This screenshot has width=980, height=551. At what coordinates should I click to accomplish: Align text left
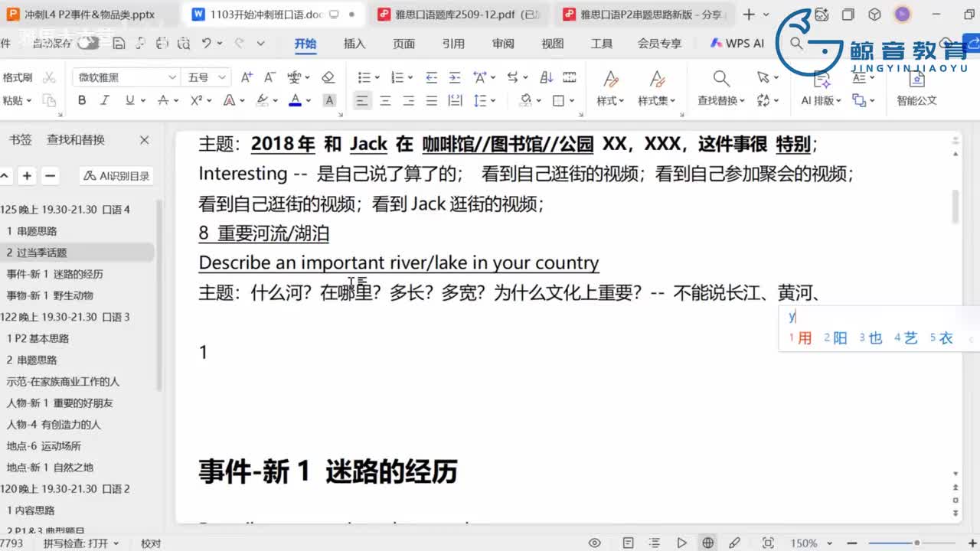pyautogui.click(x=362, y=100)
